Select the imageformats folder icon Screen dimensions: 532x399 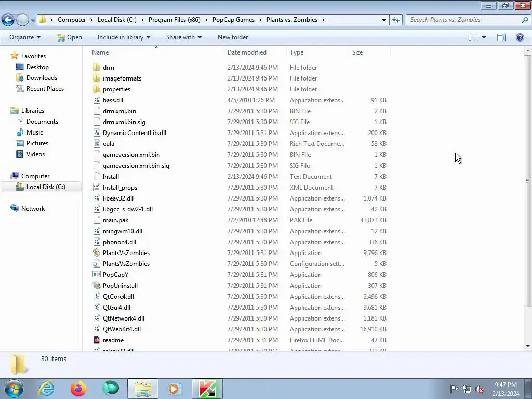[x=96, y=78]
